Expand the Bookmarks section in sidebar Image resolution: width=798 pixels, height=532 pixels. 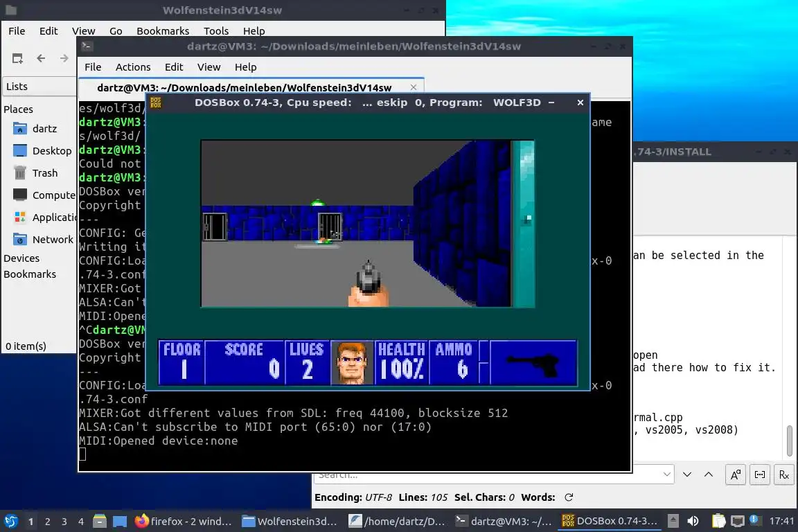30,274
